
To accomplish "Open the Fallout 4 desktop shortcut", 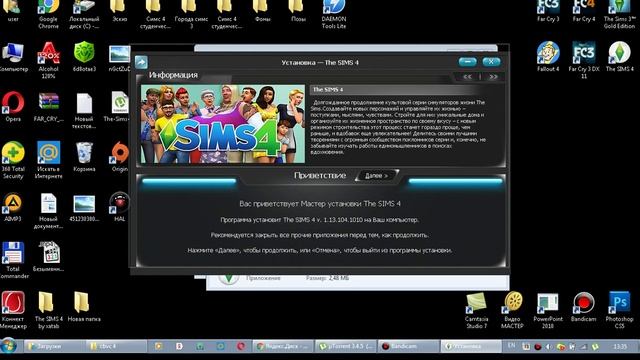I will [548, 57].
